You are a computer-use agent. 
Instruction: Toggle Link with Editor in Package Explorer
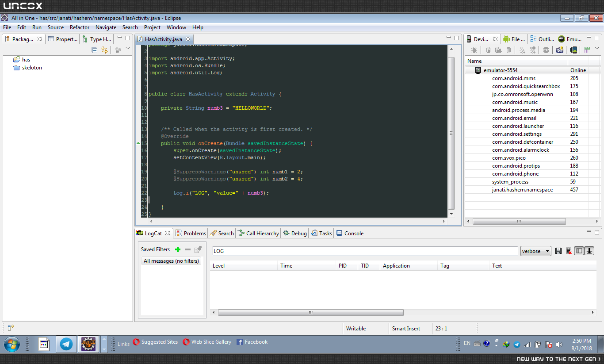pyautogui.click(x=104, y=50)
